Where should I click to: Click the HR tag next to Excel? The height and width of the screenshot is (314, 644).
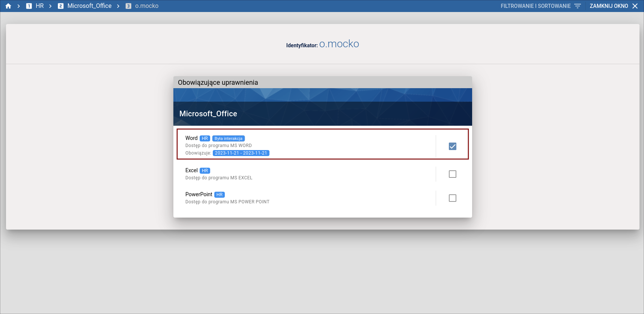pos(205,171)
